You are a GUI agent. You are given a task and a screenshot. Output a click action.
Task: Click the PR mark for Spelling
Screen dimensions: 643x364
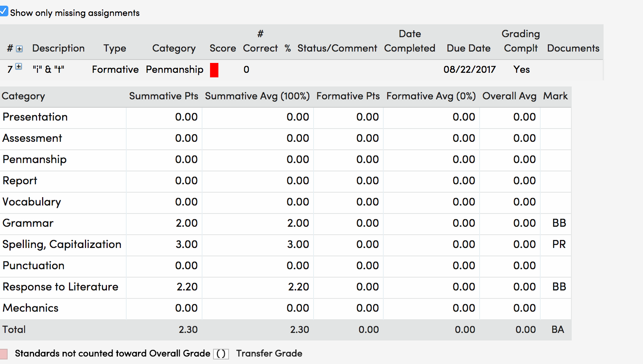click(559, 244)
